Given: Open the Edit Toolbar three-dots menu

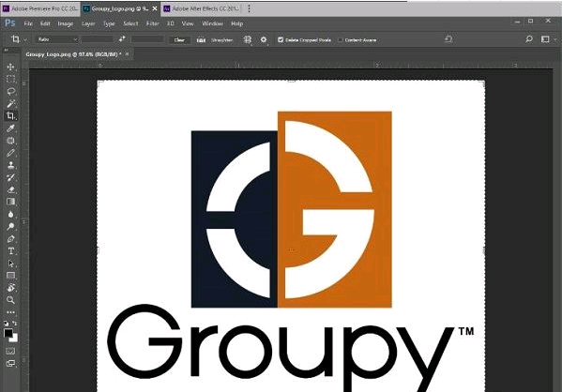Looking at the screenshot, I should (x=10, y=312).
